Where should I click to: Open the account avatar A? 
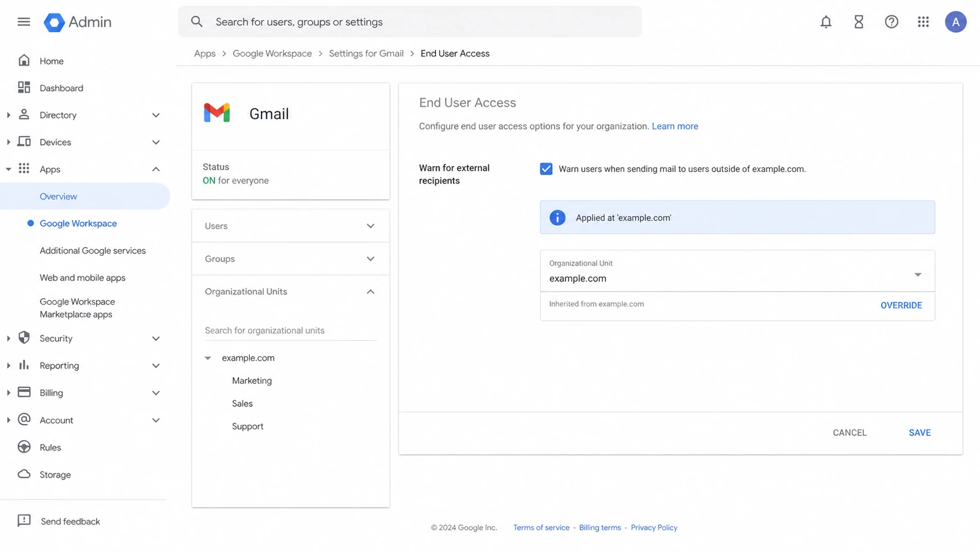(955, 22)
